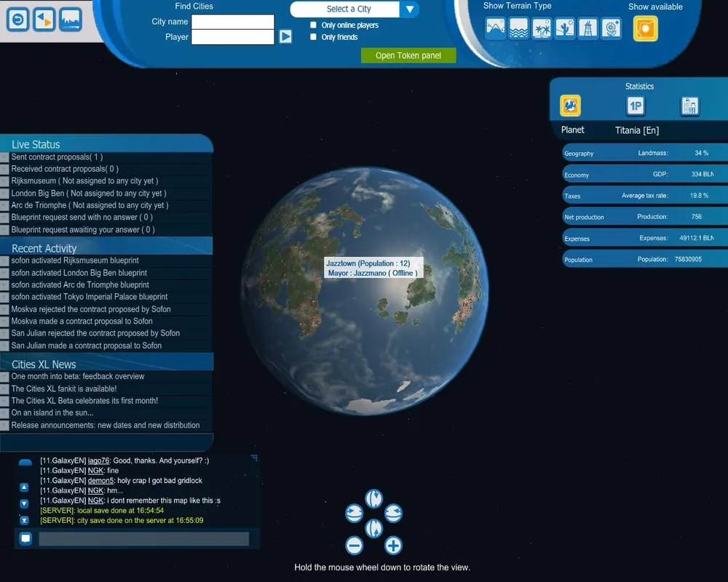Click the Player input field
This screenshot has width=728, height=582.
(x=233, y=37)
